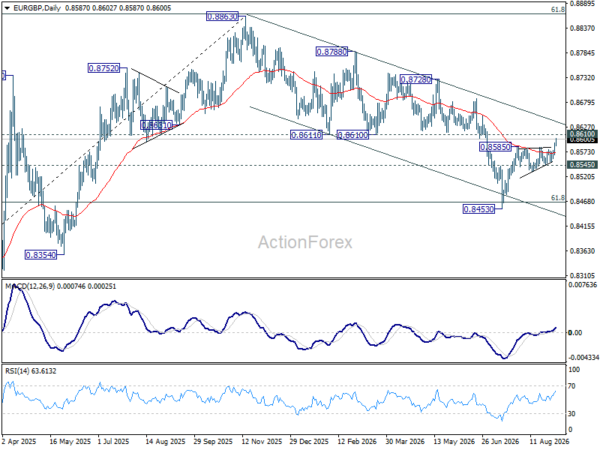Select the 0.83540 low price label

click(x=41, y=255)
